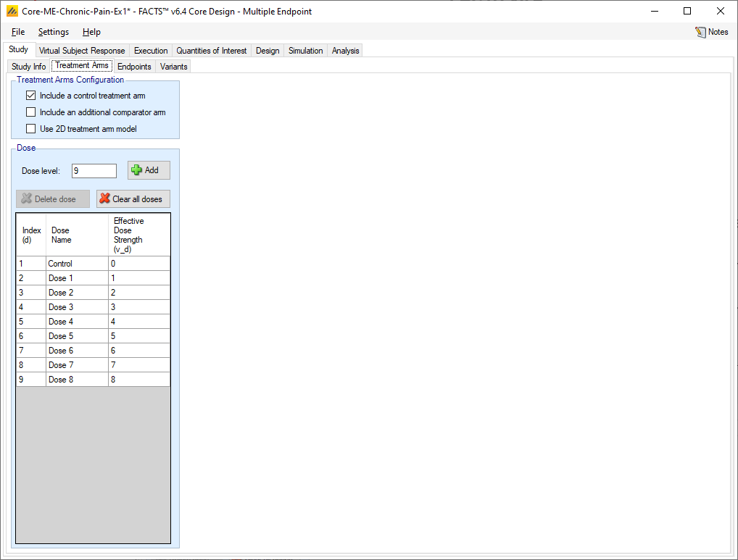738x560 pixels.
Task: Click in the Dose level input field
Action: [x=94, y=171]
